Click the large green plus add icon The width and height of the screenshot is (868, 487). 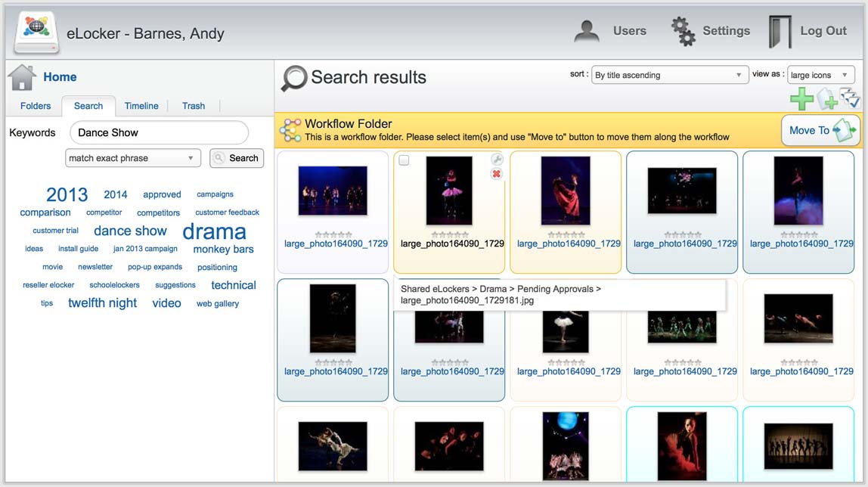(x=801, y=100)
